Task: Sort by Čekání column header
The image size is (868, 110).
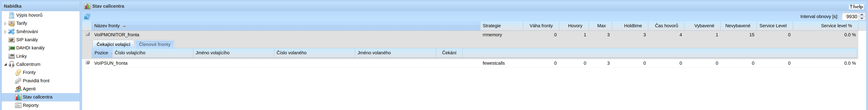Action: (x=449, y=53)
